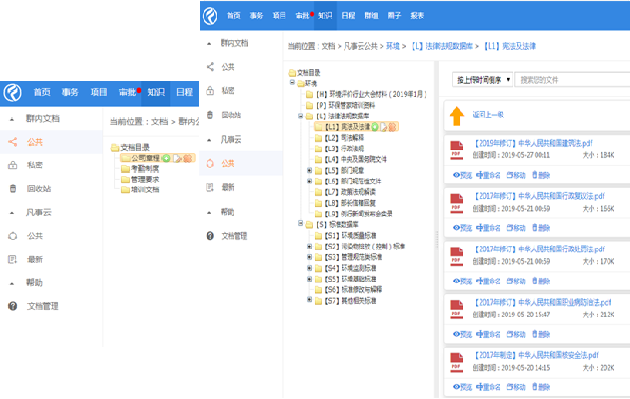The image size is (630, 399).
Task: Click the 【L】 法律法规数据库 breadcrumb link
Action: tap(442, 46)
